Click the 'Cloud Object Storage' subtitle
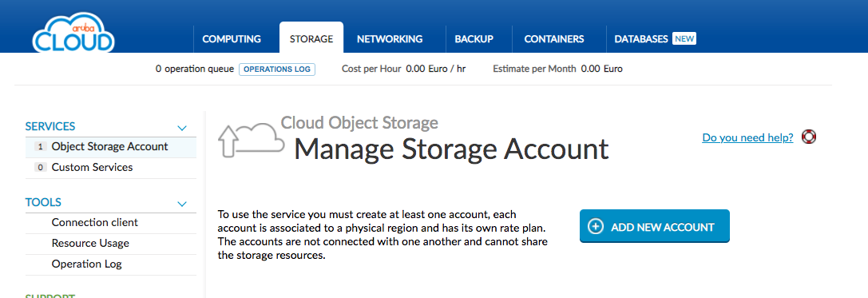 click(x=360, y=122)
